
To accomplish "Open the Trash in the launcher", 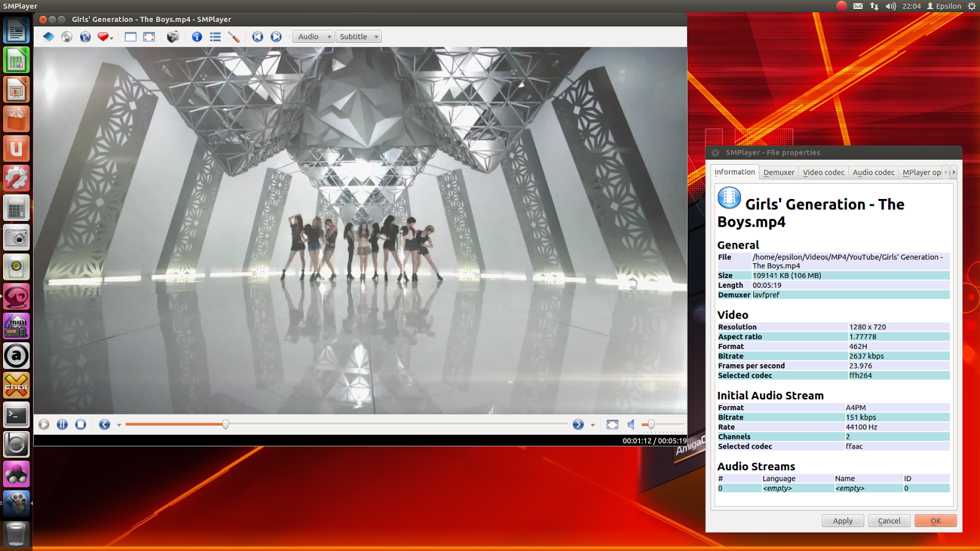I will (x=17, y=534).
